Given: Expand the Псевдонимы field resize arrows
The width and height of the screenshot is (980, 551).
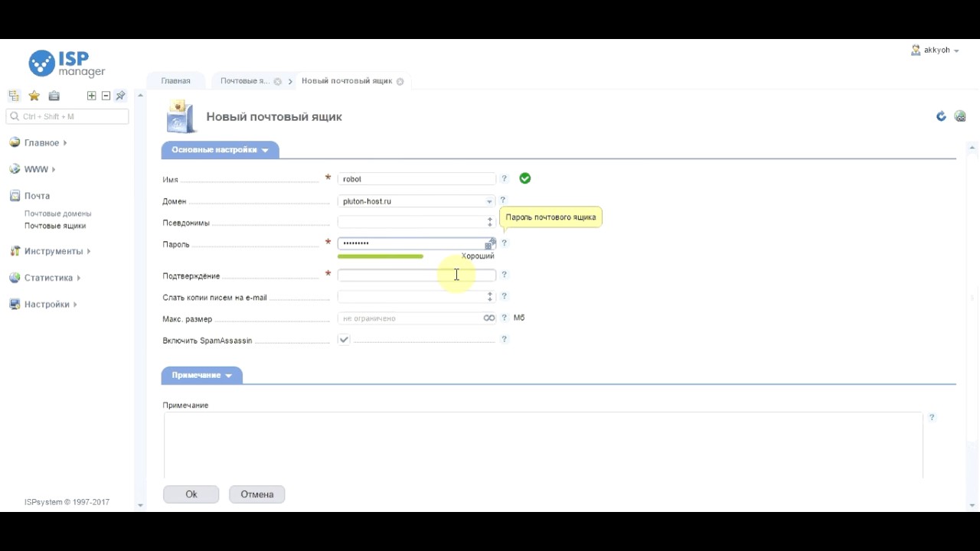Looking at the screenshot, I should tap(490, 222).
